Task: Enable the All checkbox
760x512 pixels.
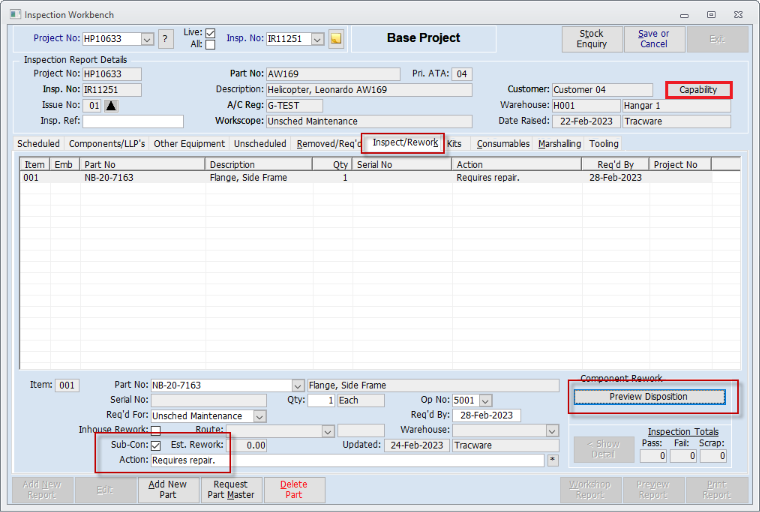Action: [x=210, y=45]
